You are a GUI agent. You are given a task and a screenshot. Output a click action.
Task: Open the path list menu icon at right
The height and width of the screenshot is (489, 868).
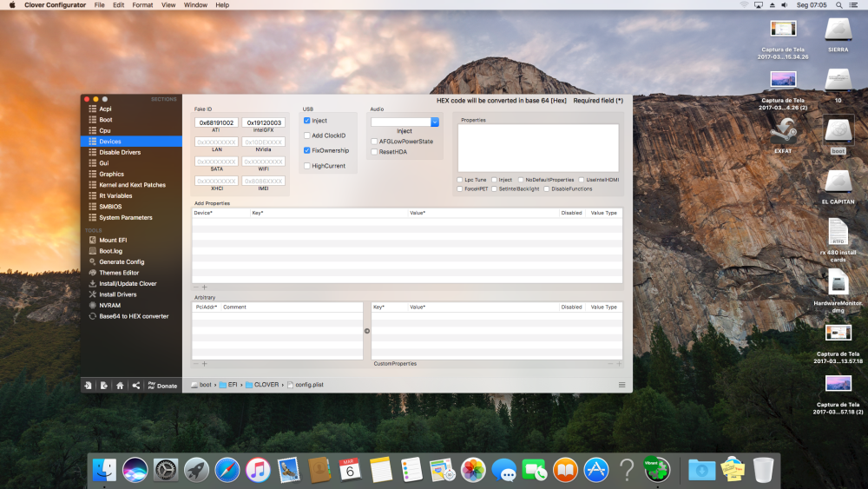pos(621,385)
